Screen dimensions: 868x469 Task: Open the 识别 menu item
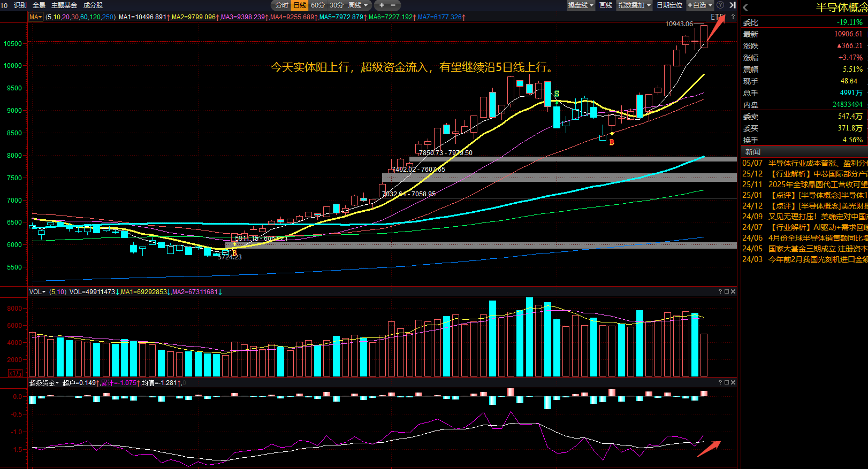(x=20, y=5)
